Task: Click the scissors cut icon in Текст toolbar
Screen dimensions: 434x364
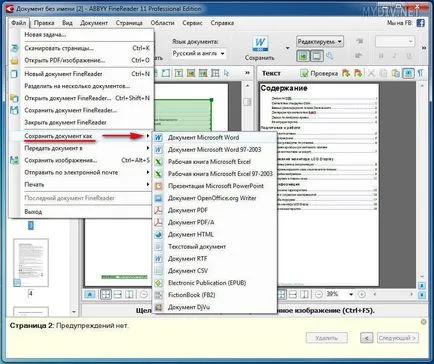Action: point(371,73)
